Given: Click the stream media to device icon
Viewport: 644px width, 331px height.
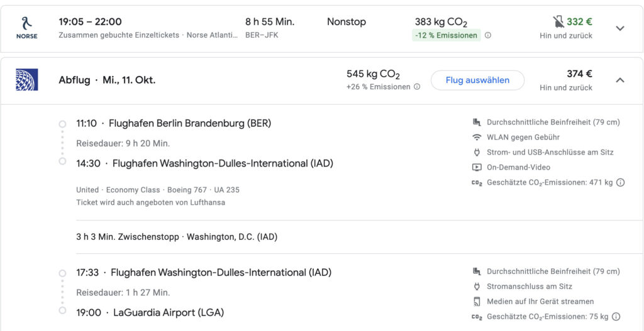Looking at the screenshot, I should [477, 301].
